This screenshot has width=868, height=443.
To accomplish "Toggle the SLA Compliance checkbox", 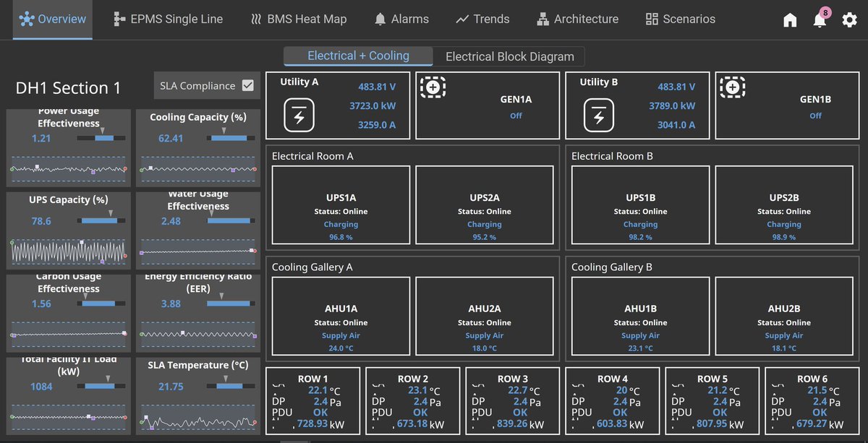I will tap(248, 85).
